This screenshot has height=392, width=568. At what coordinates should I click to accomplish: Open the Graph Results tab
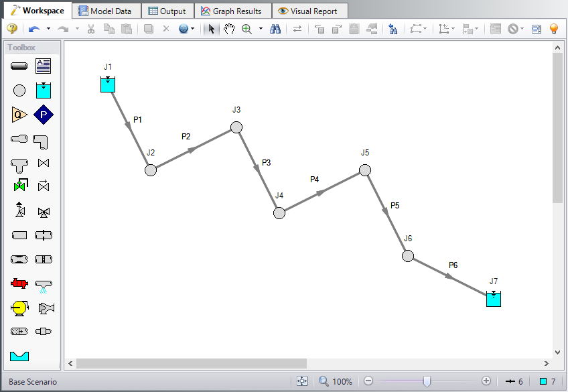(232, 11)
